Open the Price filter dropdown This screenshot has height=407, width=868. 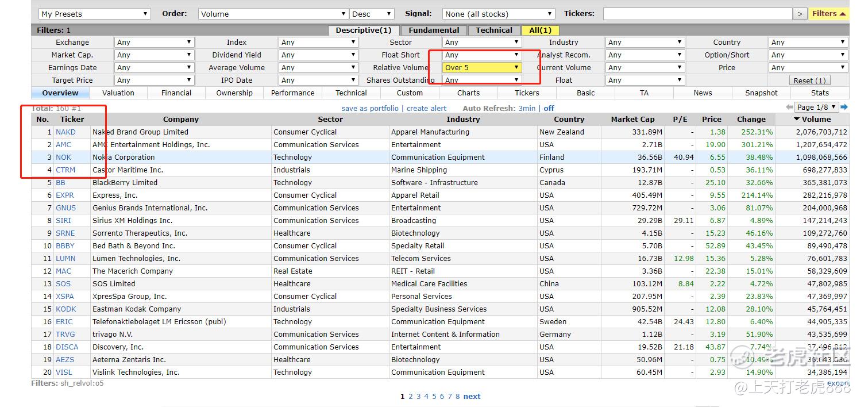point(808,67)
